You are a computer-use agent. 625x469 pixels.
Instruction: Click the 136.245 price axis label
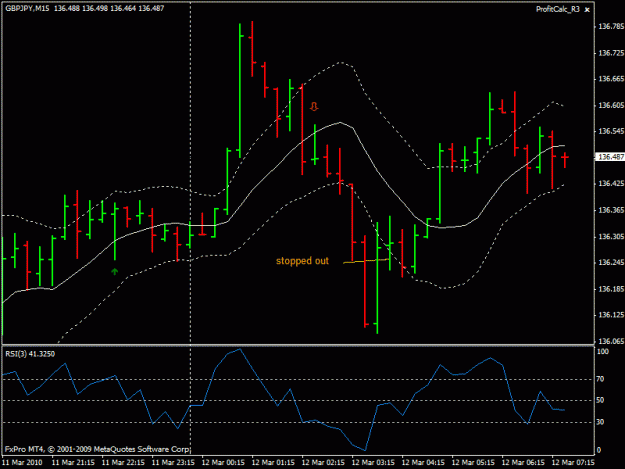click(x=611, y=263)
